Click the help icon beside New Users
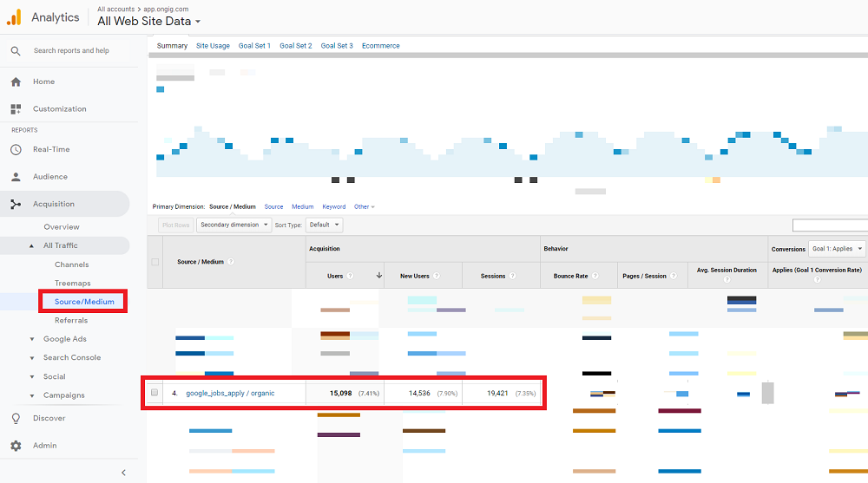The image size is (868, 483). click(x=437, y=276)
